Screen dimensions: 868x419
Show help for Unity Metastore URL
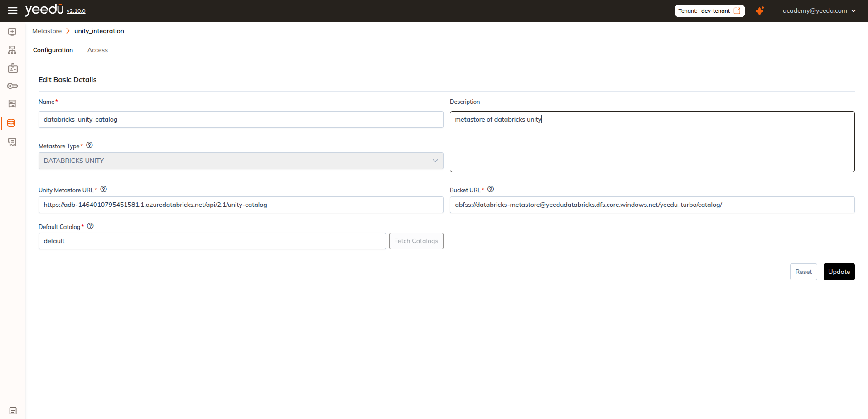tap(104, 190)
